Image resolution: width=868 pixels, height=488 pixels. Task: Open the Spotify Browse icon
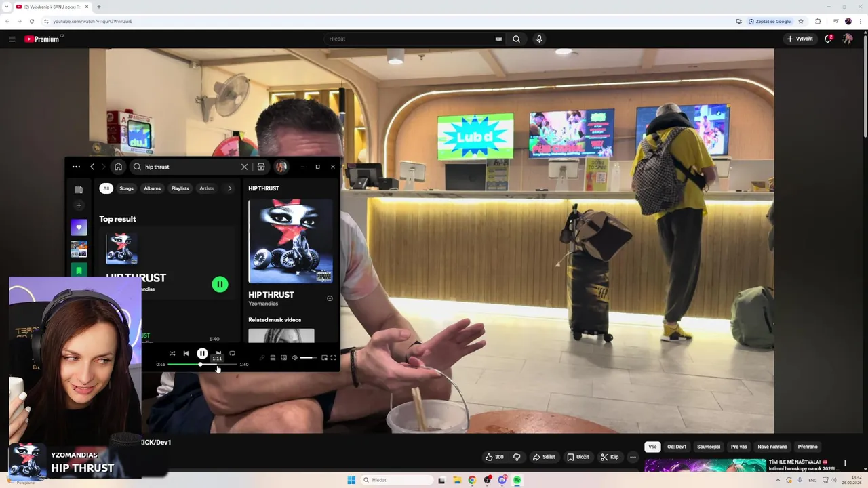[261, 167]
